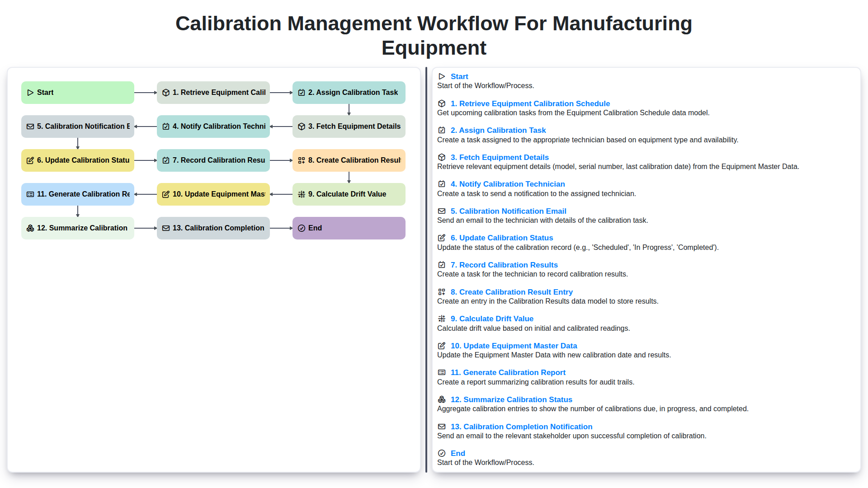Select the '4. Notify Calibration Technician' node

tap(213, 126)
